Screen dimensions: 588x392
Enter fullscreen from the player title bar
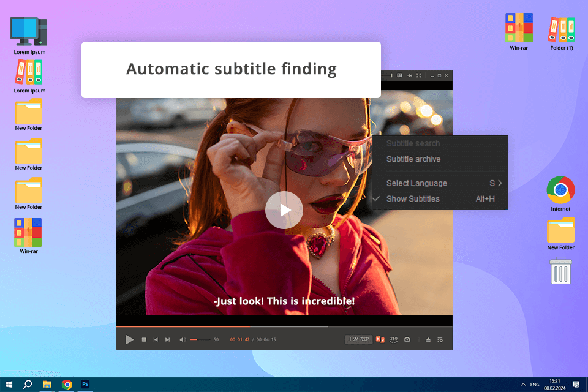(x=418, y=75)
